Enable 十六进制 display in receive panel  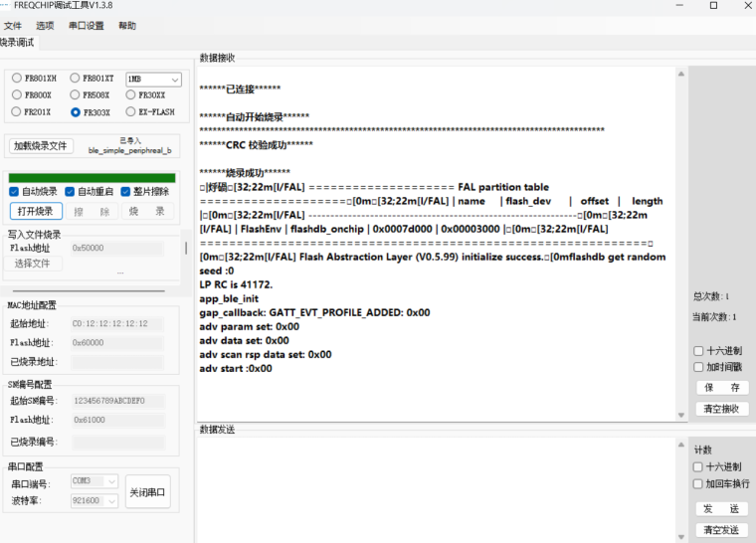[x=698, y=351]
